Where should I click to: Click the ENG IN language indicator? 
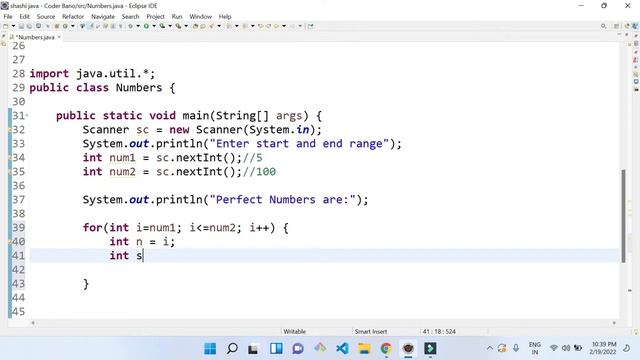click(x=535, y=348)
